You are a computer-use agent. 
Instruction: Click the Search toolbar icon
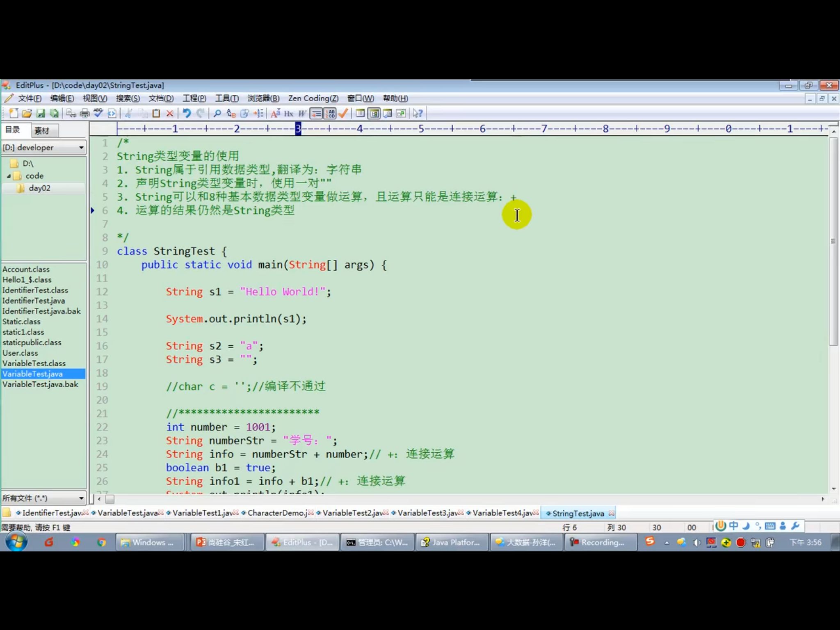217,112
